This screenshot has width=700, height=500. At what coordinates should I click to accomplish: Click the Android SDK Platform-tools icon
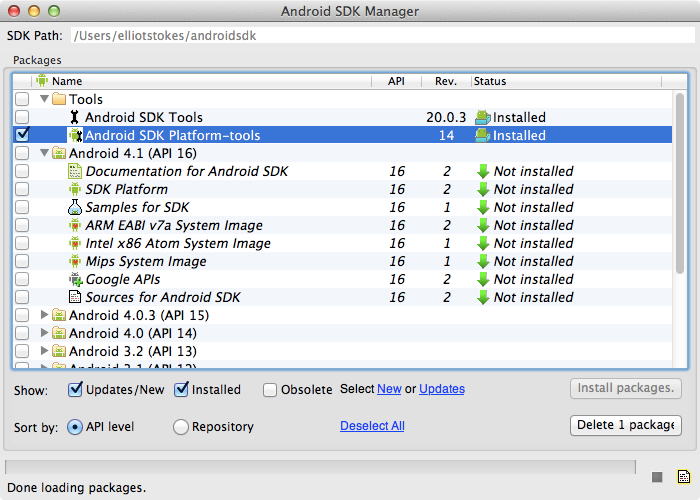[75, 135]
